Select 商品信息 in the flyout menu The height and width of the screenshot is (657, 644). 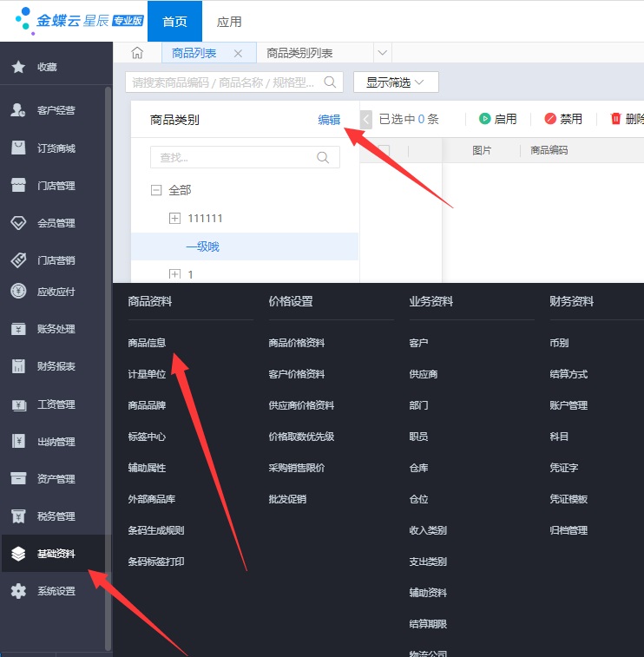147,343
